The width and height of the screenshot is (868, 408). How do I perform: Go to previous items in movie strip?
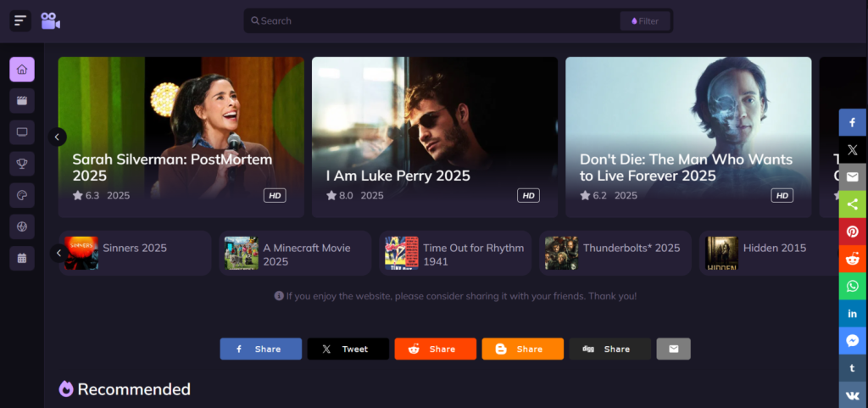59,254
